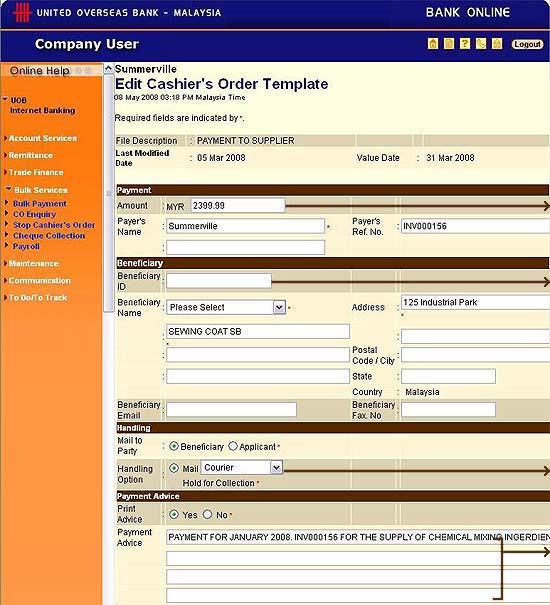This screenshot has height=605, width=550.
Task: Open the Payroll link
Action: point(26,246)
